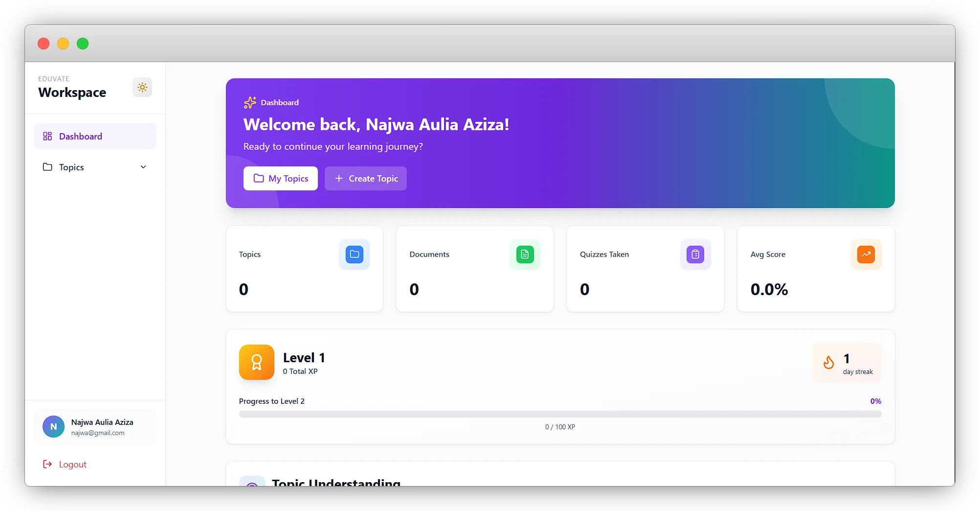Image resolution: width=980 pixels, height=511 pixels.
Task: Click the Logout arrow icon
Action: point(47,464)
